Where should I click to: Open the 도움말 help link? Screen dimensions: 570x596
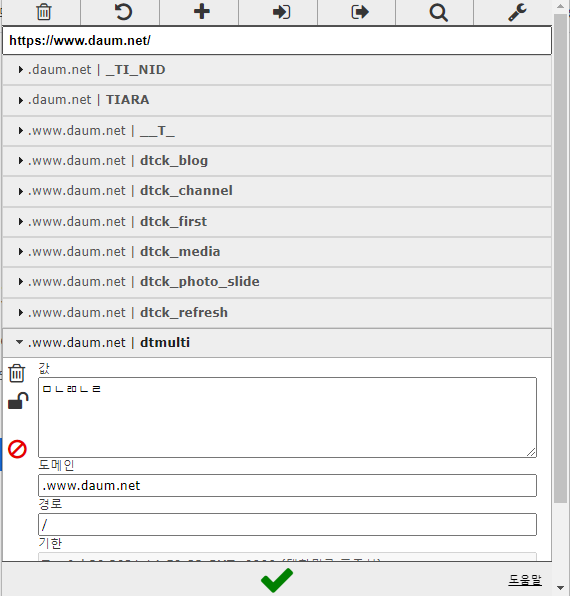point(525,580)
